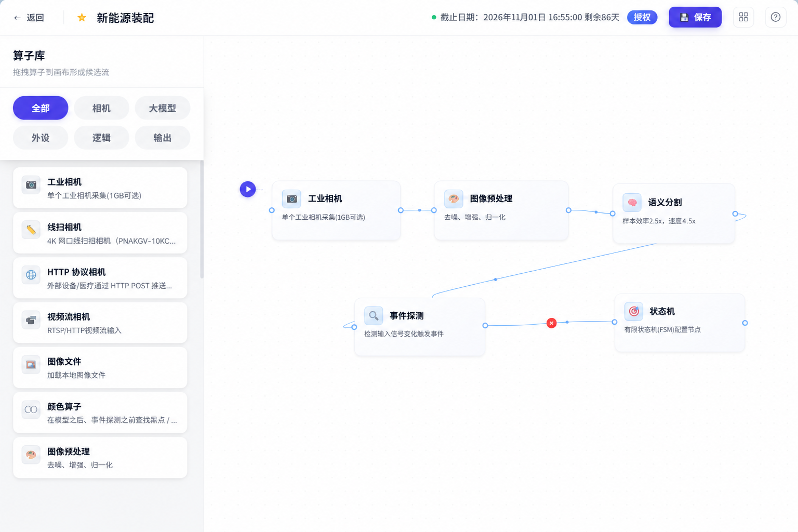Filter operators by 大模型
The width and height of the screenshot is (798, 532).
click(x=163, y=108)
